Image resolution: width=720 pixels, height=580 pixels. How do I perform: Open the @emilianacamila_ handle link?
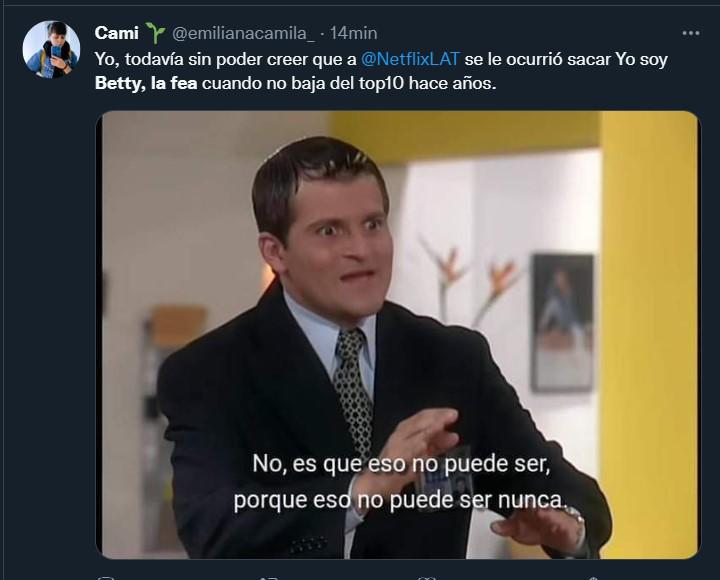[x=243, y=33]
